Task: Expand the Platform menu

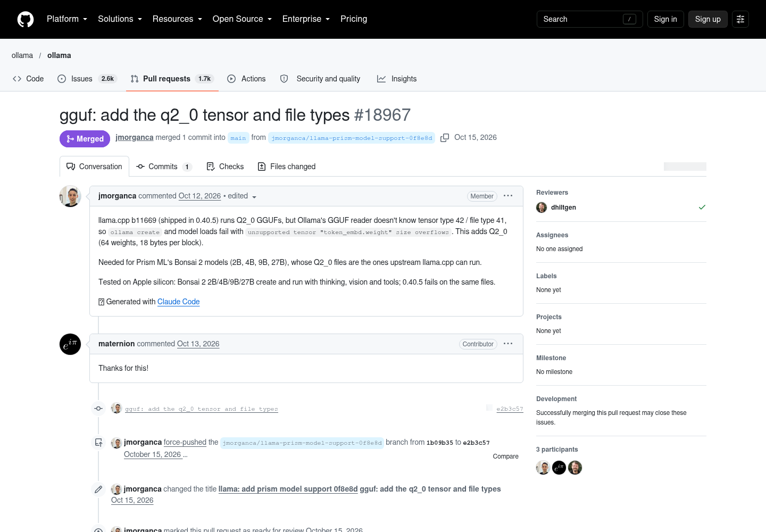Action: pyautogui.click(x=67, y=19)
